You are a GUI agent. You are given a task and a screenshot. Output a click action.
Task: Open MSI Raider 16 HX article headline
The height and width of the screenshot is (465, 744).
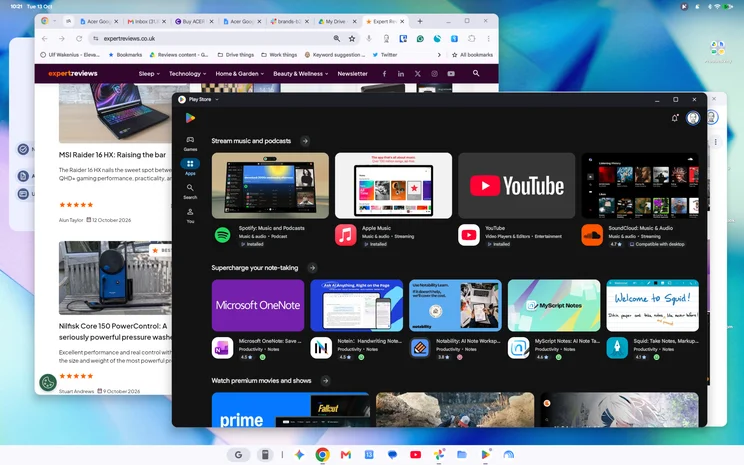(112, 155)
